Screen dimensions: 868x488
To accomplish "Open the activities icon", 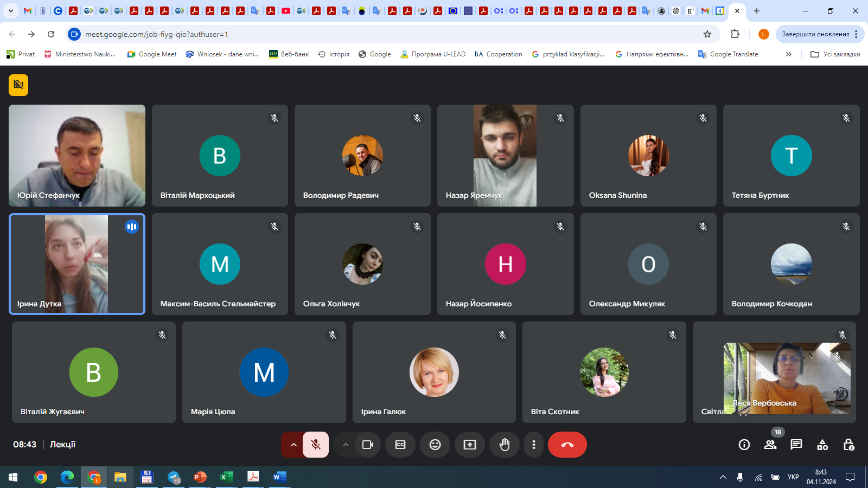I will point(822,445).
